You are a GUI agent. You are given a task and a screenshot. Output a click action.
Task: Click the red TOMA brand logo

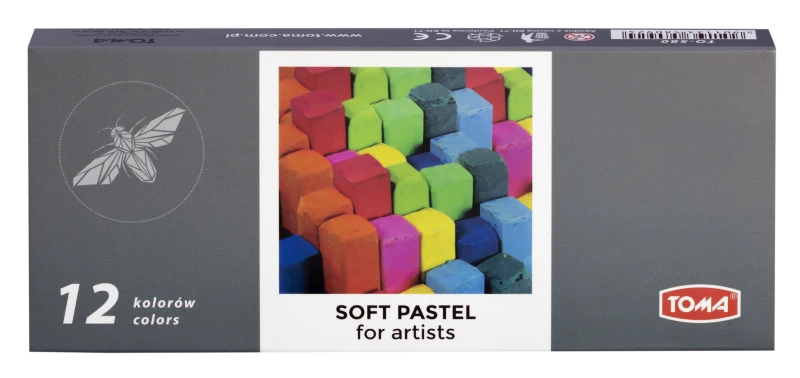699,304
